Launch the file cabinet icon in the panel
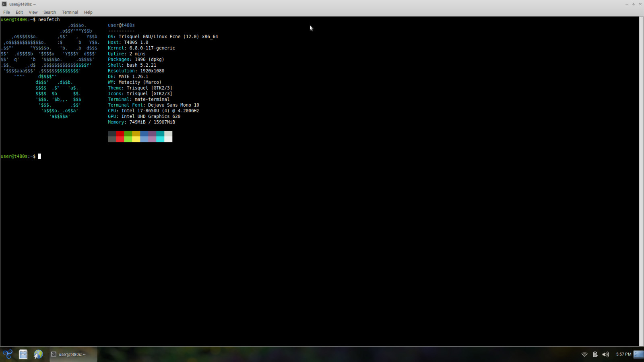Viewport: 644px width, 362px height. pos(23,354)
